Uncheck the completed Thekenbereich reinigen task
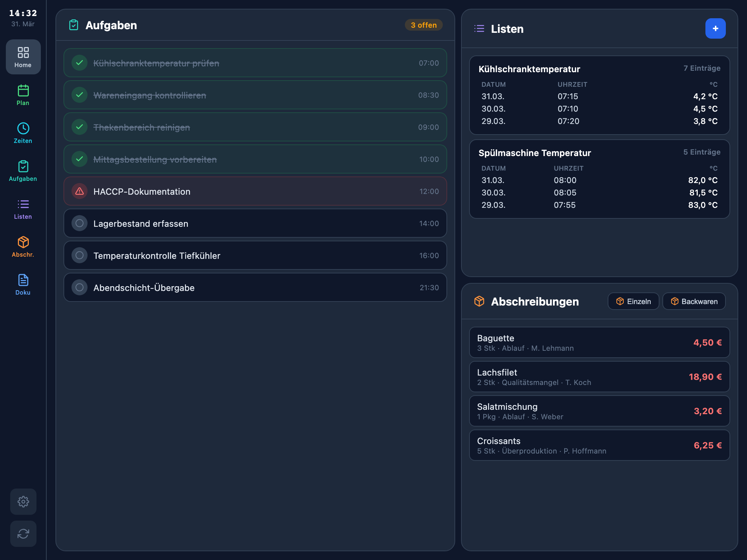 (x=79, y=127)
